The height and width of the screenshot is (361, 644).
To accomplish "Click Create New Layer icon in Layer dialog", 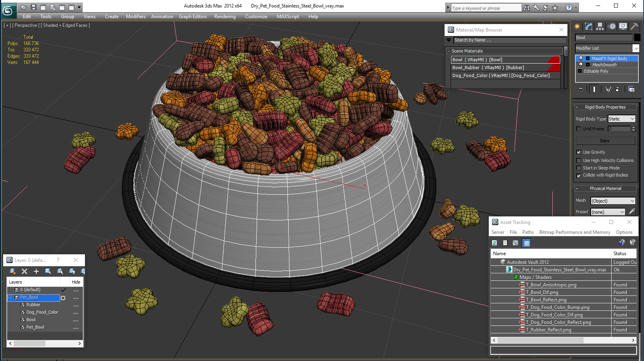I will coord(13,271).
